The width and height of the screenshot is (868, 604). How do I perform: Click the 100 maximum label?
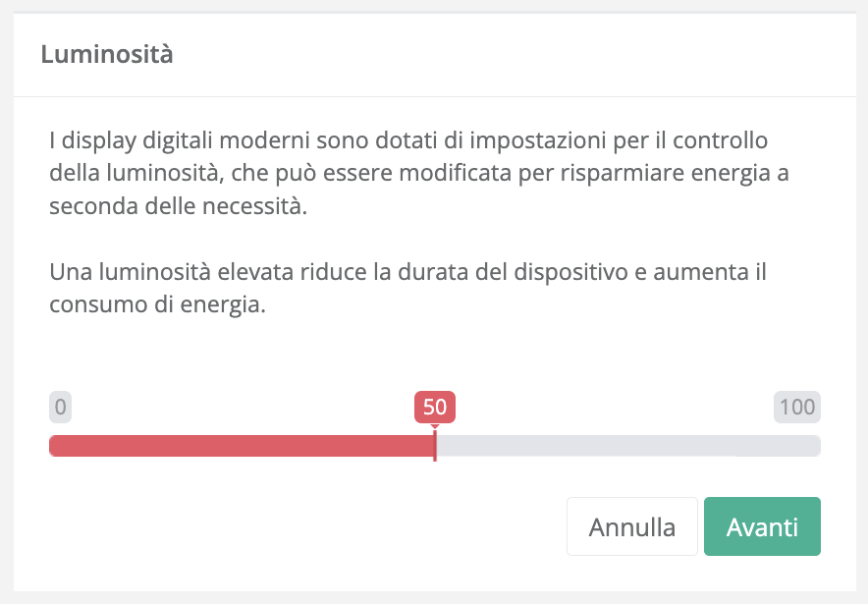click(796, 407)
